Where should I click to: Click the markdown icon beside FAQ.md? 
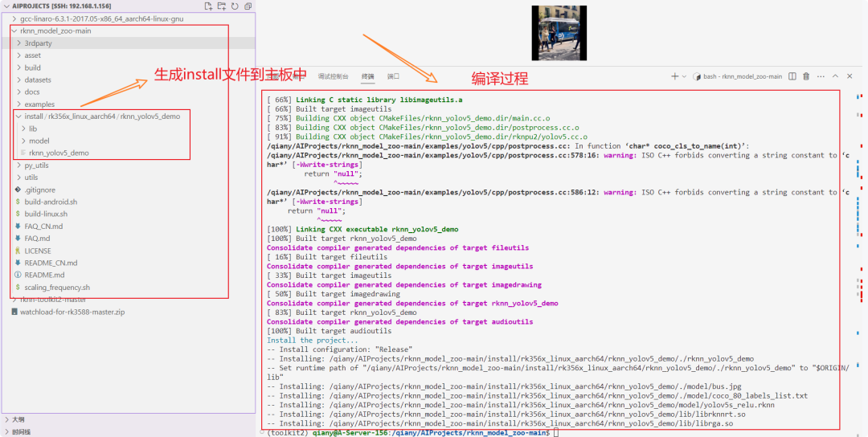tap(18, 238)
